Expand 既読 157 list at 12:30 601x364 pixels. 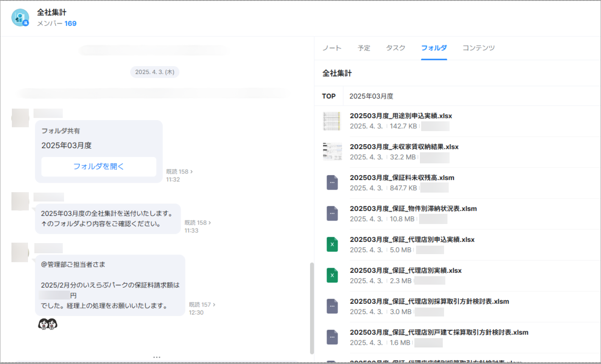(202, 305)
